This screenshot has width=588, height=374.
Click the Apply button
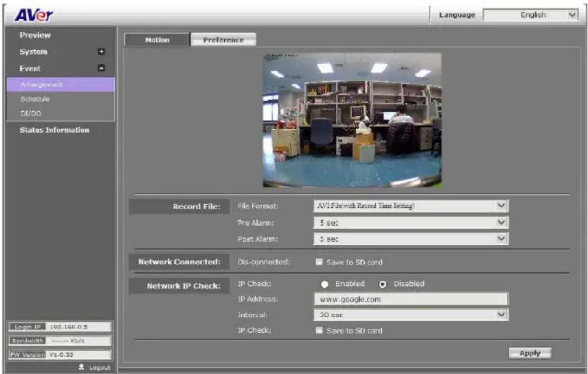pos(530,353)
